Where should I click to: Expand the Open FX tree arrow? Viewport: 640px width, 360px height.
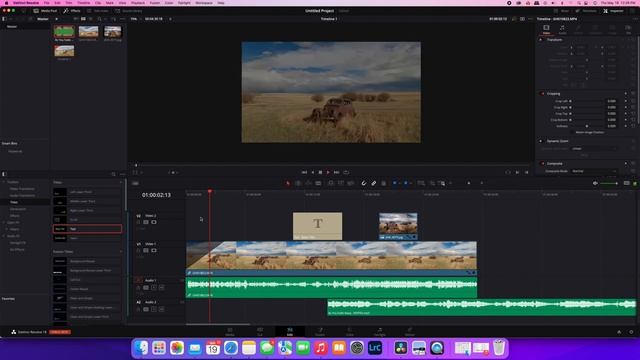pyautogui.click(x=4, y=222)
